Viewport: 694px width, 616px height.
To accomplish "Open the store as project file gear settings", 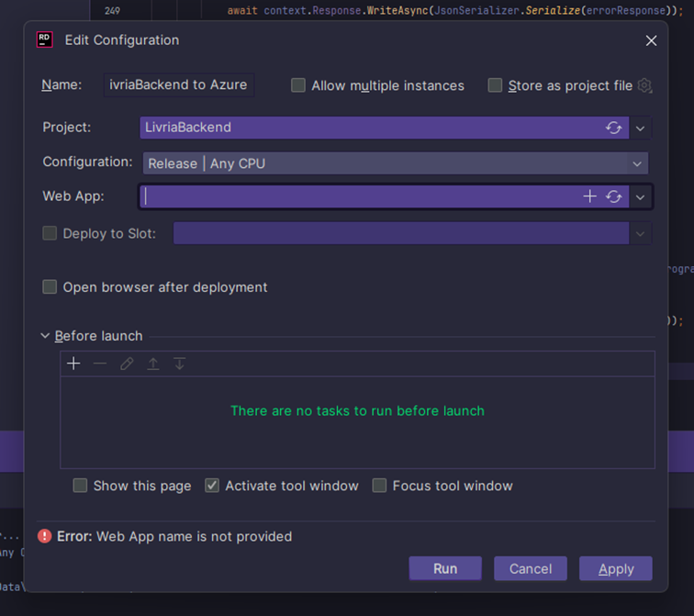I will 644,85.
